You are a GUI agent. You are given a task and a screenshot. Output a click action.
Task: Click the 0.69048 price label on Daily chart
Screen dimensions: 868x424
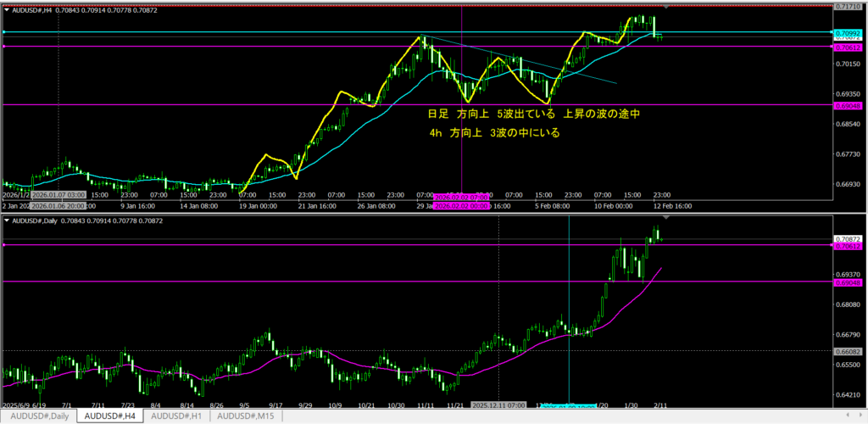(x=848, y=282)
